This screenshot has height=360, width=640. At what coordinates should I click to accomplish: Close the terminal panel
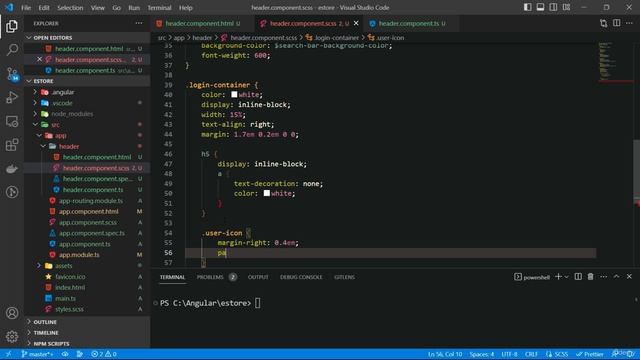pos(629,277)
